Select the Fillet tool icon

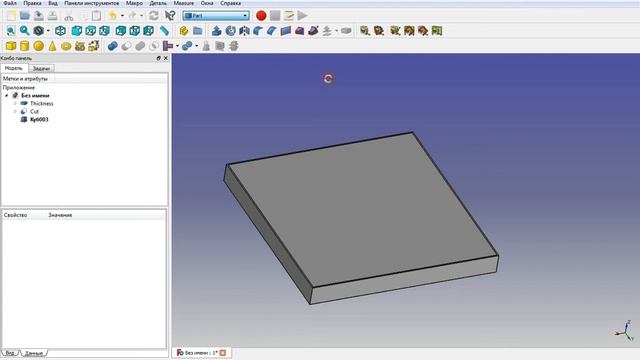[258, 31]
